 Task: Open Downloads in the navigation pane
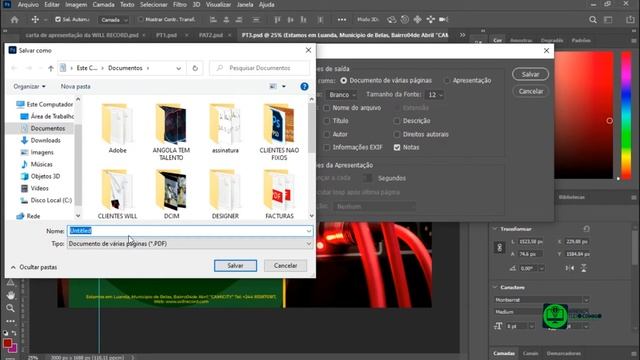[x=45, y=140]
